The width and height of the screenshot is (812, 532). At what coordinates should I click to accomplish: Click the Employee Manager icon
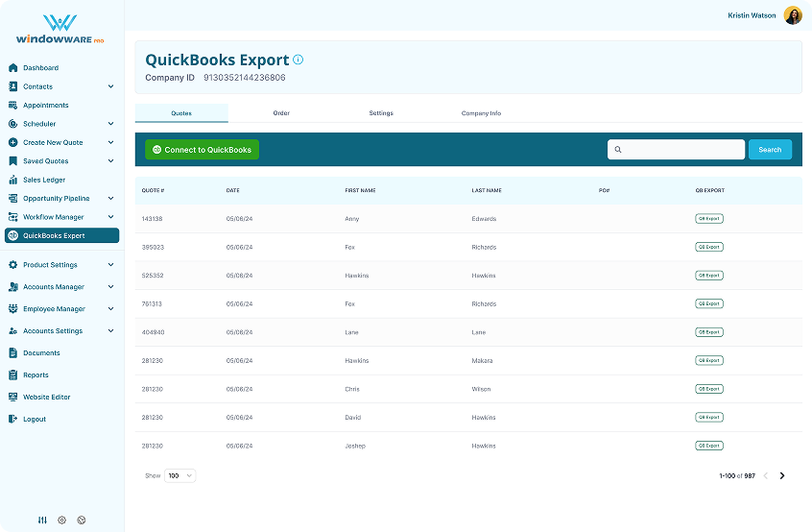click(13, 309)
